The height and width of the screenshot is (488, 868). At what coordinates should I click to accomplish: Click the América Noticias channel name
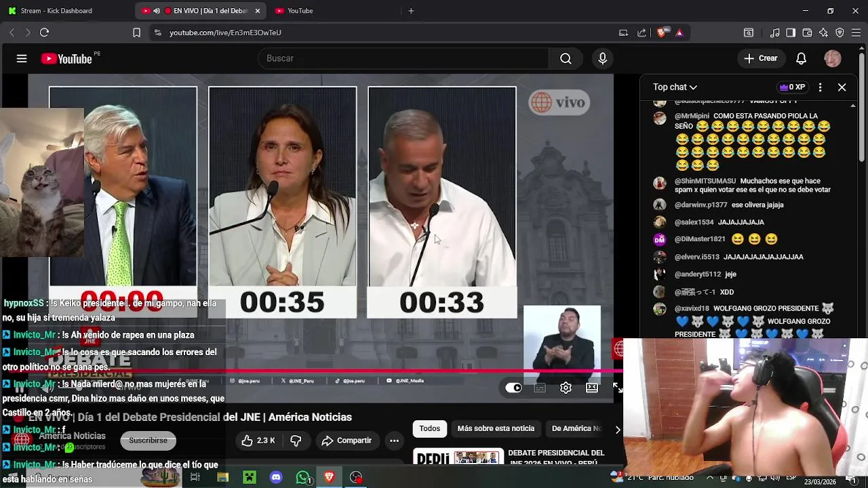[72, 436]
